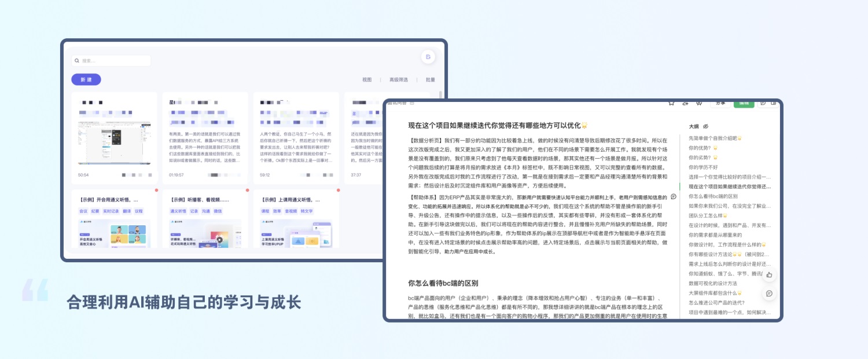
Task: Click the 搜索 search input field
Action: click(x=111, y=60)
